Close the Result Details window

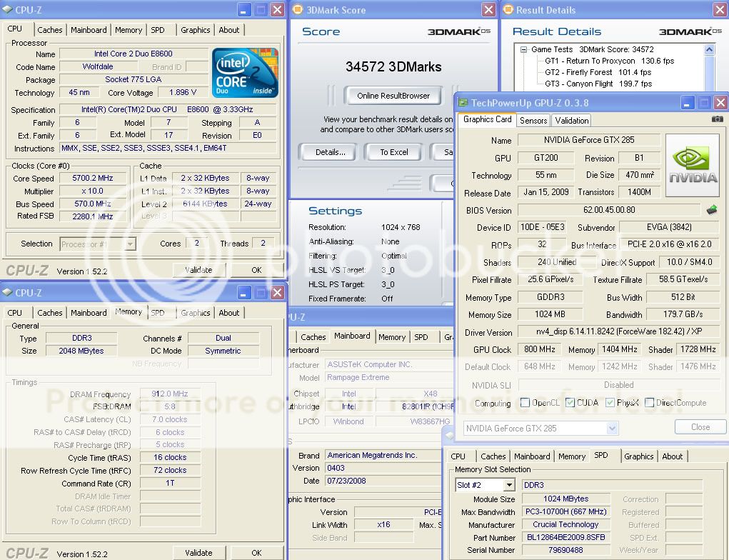[x=719, y=10]
